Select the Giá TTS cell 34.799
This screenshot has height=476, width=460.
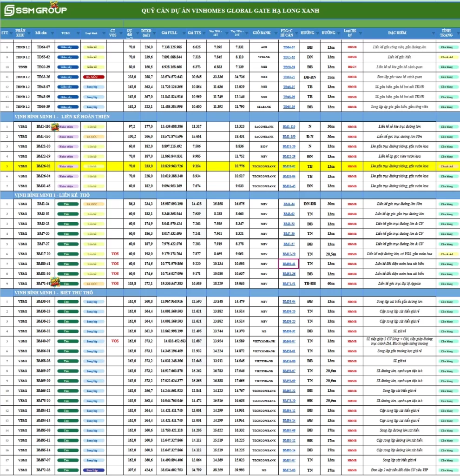tap(197, 470)
